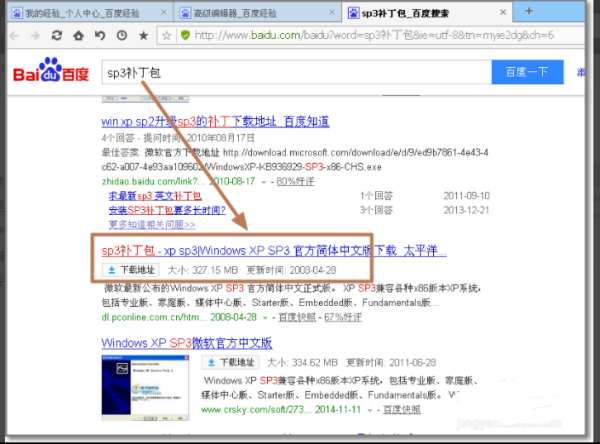Expand dropdown arrow after dl.pconline.com.cn date
The height and width of the screenshot is (444, 600).
[265, 318]
